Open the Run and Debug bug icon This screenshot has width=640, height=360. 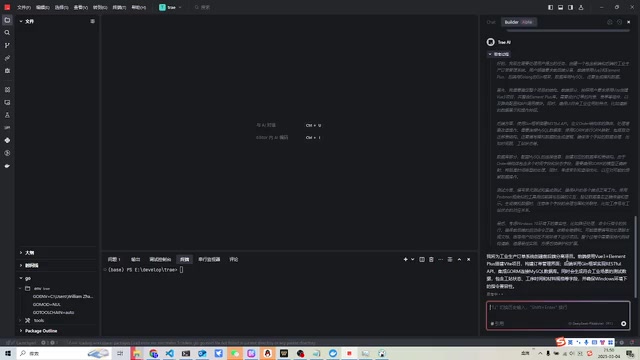(7, 71)
